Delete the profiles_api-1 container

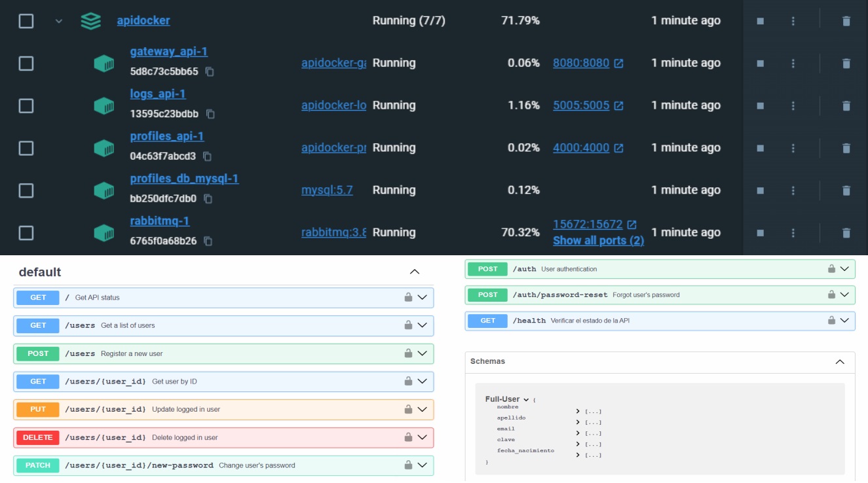[x=846, y=148]
